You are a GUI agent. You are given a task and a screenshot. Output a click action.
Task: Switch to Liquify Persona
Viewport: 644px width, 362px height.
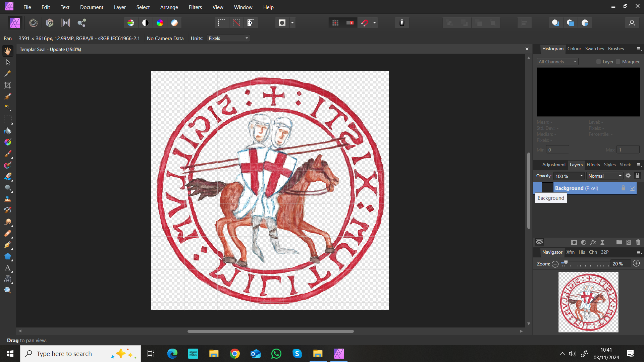[33, 23]
